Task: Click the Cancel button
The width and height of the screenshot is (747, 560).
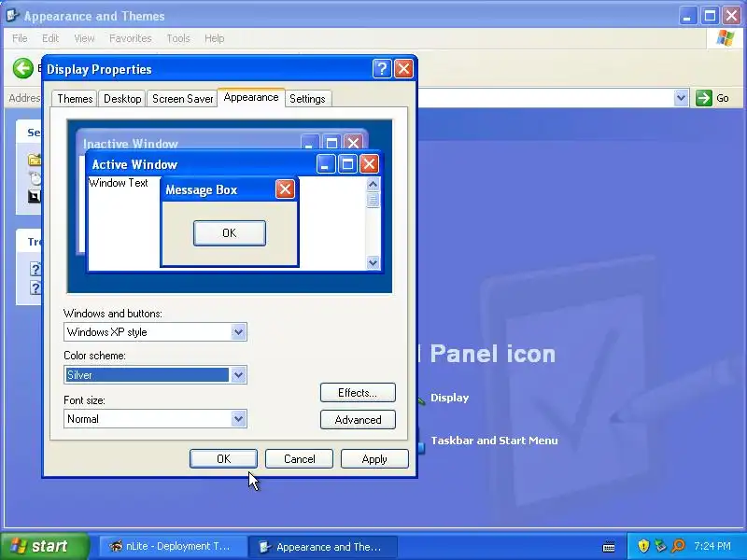Action: coord(299,458)
